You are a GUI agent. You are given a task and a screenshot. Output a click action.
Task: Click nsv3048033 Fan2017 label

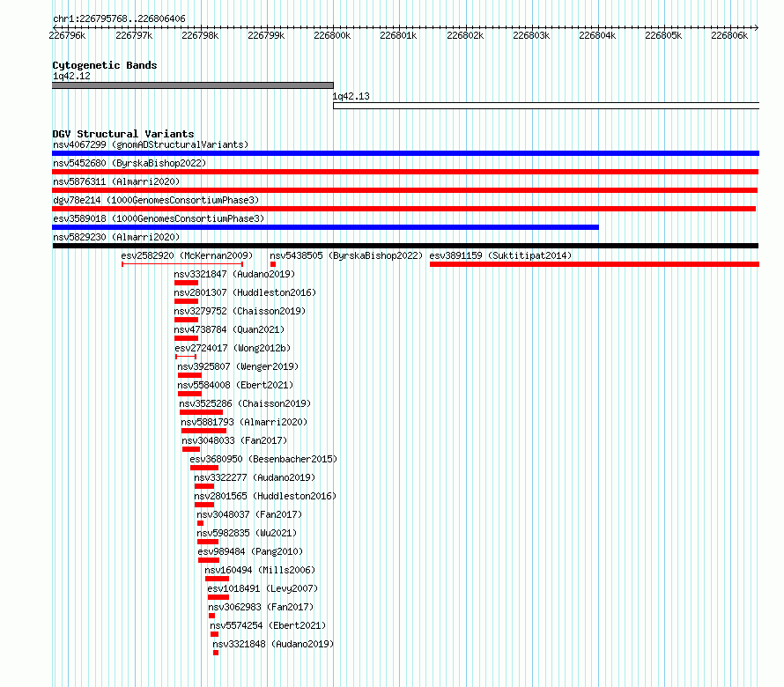click(x=234, y=440)
